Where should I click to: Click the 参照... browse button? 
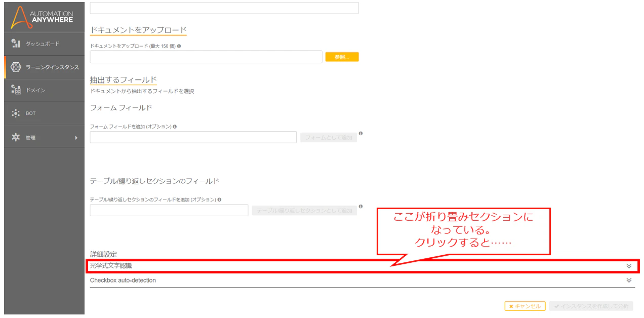(x=342, y=57)
